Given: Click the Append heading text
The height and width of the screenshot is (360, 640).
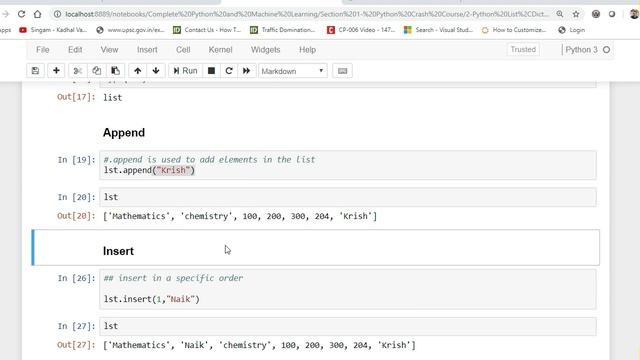Looking at the screenshot, I should pos(124,133).
